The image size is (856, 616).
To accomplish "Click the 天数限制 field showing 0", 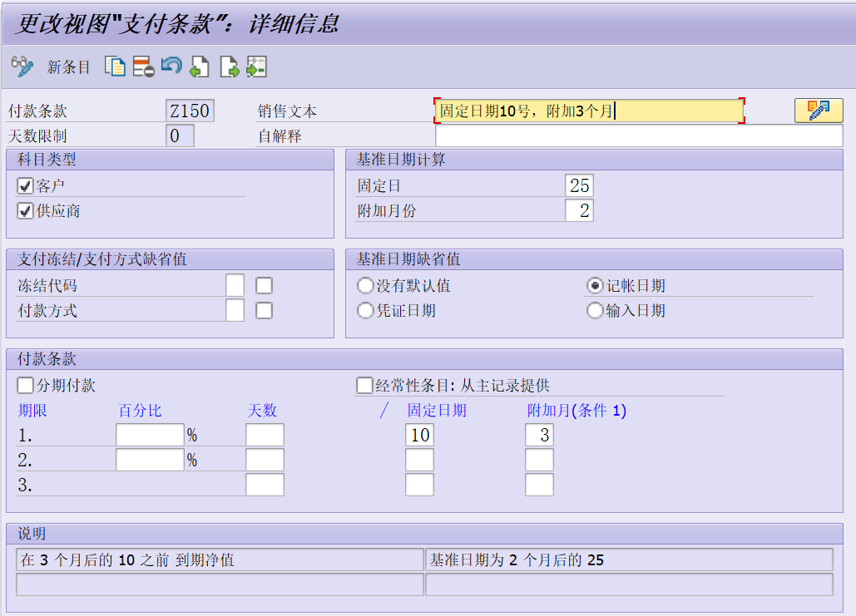I will tap(180, 136).
